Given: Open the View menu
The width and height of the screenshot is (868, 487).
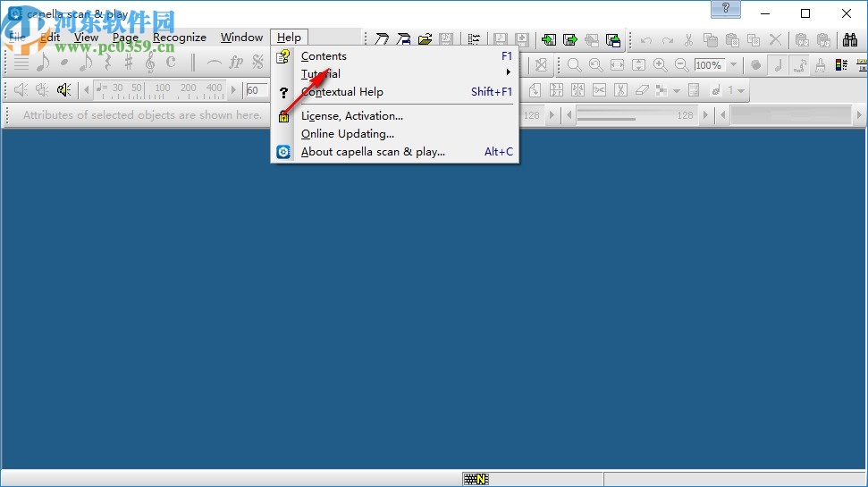Looking at the screenshot, I should coord(86,37).
